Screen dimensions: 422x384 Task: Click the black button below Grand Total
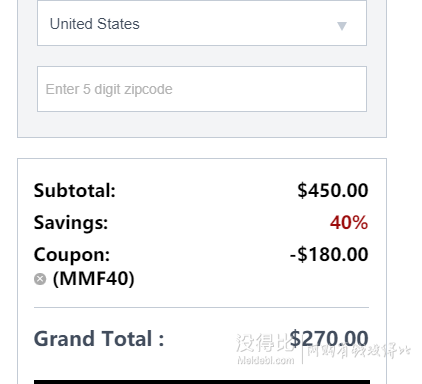coord(202,382)
